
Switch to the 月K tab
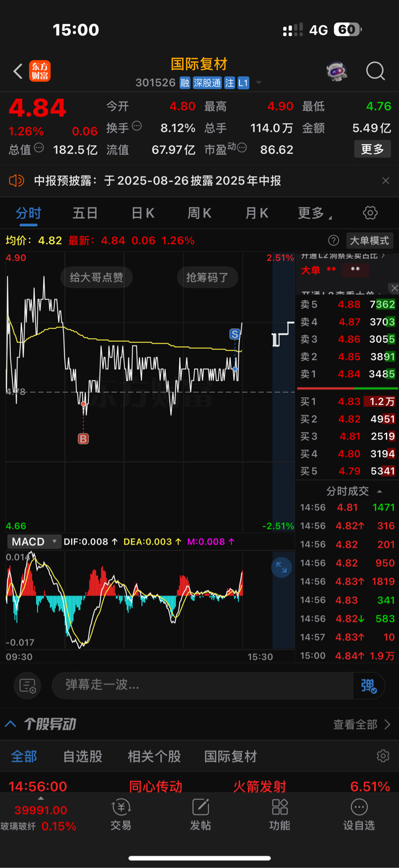click(256, 213)
